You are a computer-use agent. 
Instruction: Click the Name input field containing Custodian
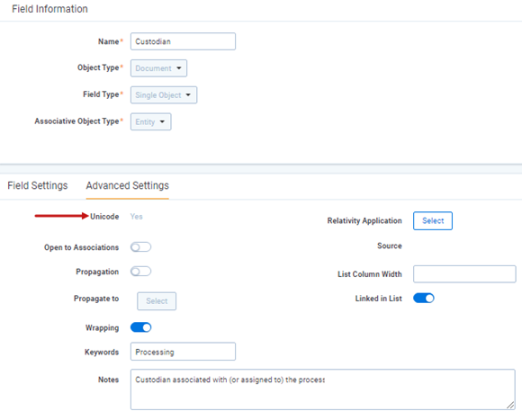[183, 41]
